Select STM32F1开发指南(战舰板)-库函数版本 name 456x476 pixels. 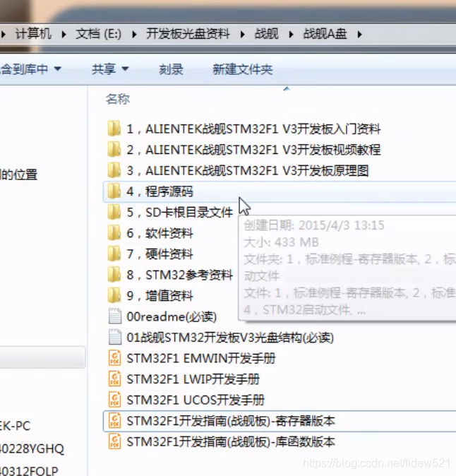(231, 441)
